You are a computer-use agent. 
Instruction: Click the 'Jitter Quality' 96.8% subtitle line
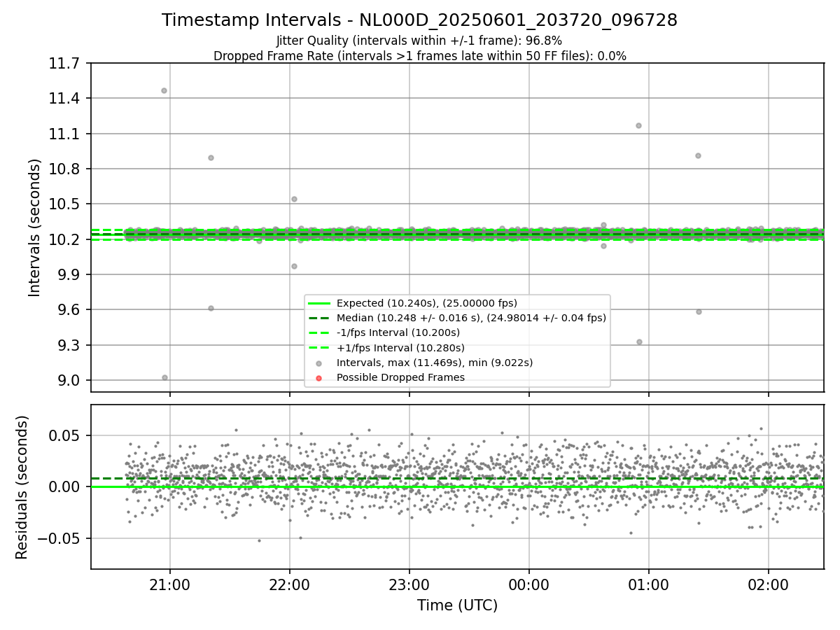(419, 41)
